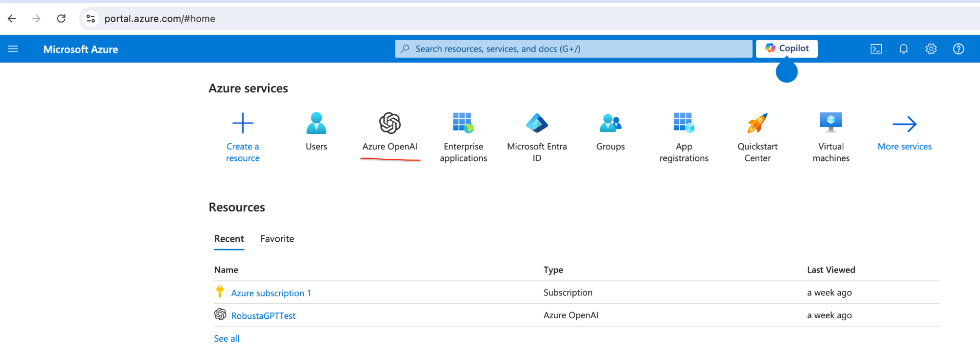Open the notifications bell
Viewport: 980px width, 356px height.
[x=904, y=49]
